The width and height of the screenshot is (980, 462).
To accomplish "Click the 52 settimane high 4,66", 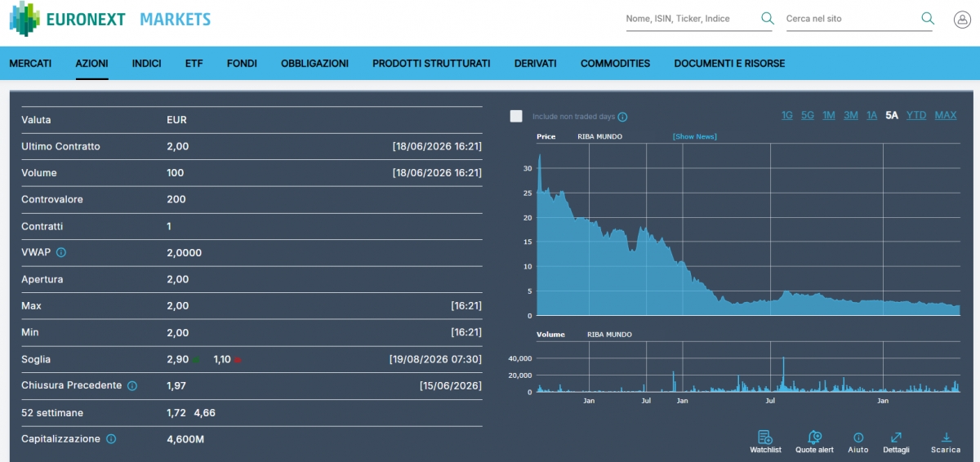I will (204, 412).
